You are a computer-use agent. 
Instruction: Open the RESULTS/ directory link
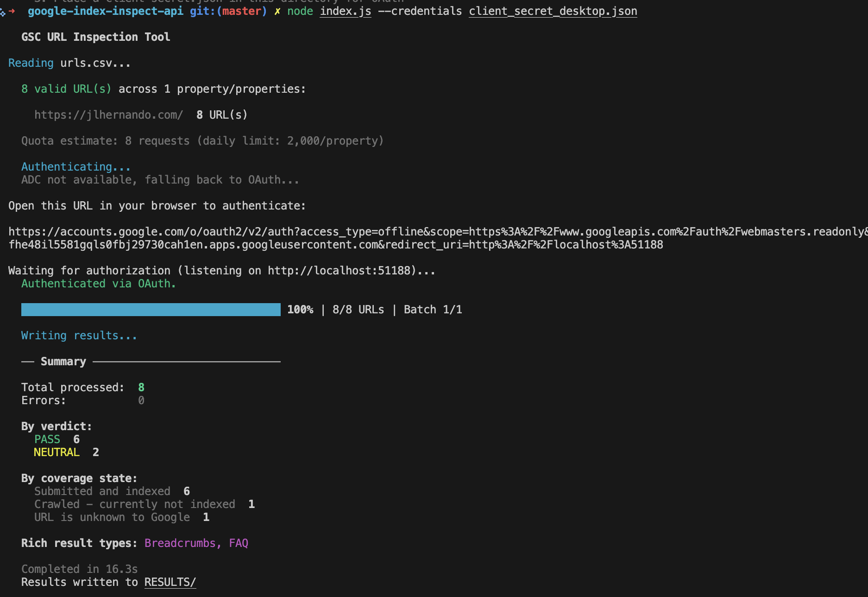170,582
